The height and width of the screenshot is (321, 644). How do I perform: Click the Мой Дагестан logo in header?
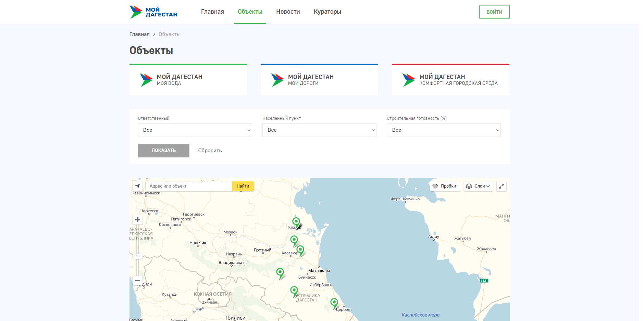(153, 12)
